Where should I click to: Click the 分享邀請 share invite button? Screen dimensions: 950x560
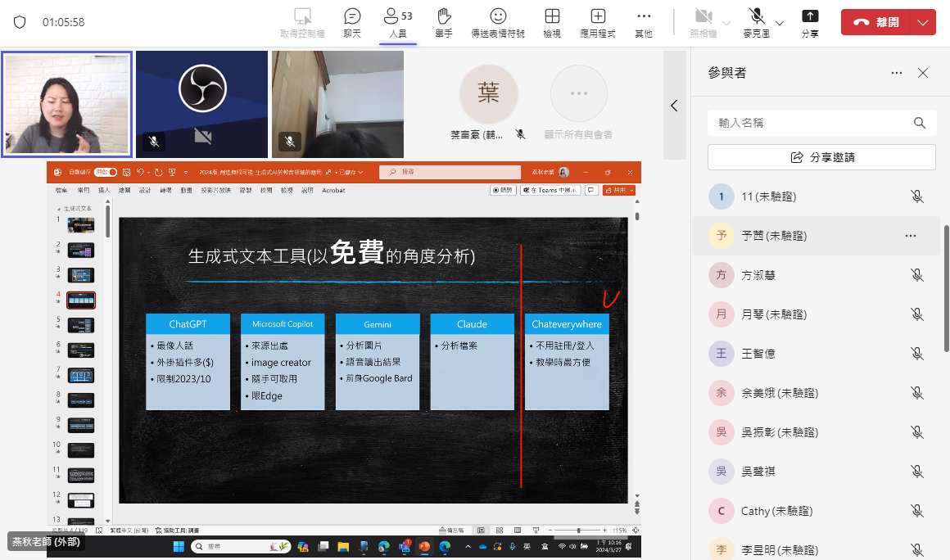pos(821,157)
